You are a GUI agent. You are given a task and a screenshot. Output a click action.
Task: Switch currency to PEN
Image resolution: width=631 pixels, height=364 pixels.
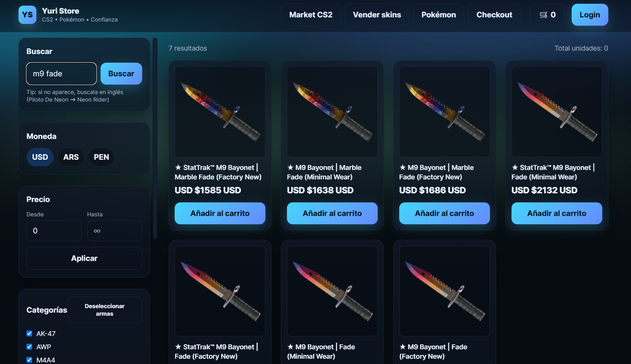coord(101,157)
